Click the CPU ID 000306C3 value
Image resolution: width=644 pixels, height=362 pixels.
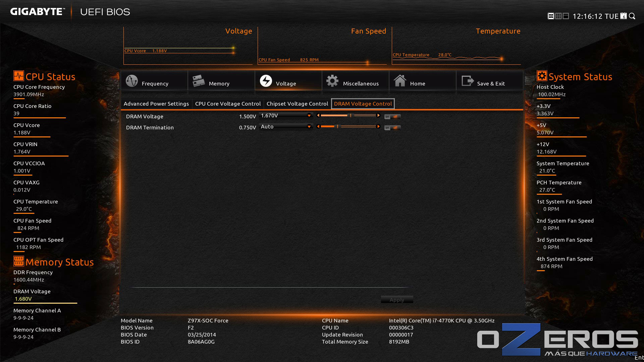pyautogui.click(x=401, y=328)
